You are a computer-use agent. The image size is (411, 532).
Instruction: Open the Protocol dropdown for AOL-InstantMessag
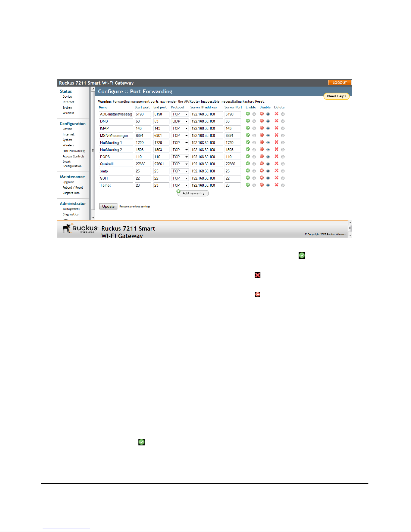click(x=180, y=114)
